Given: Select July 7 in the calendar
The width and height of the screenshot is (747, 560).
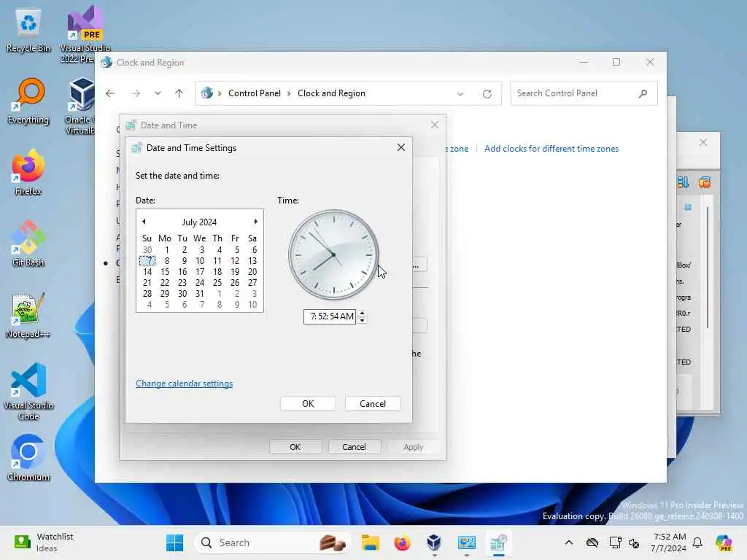Looking at the screenshot, I should [x=147, y=260].
